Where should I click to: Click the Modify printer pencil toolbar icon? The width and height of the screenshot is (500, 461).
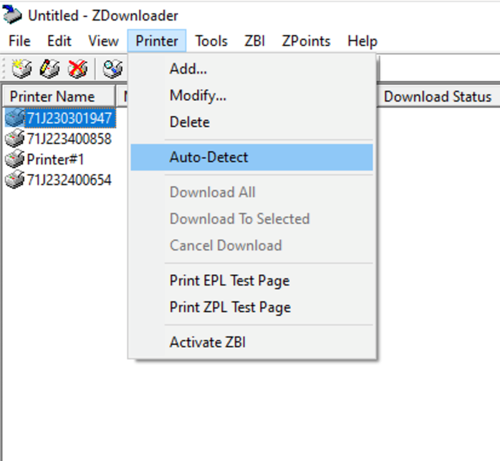pyautogui.click(x=50, y=69)
